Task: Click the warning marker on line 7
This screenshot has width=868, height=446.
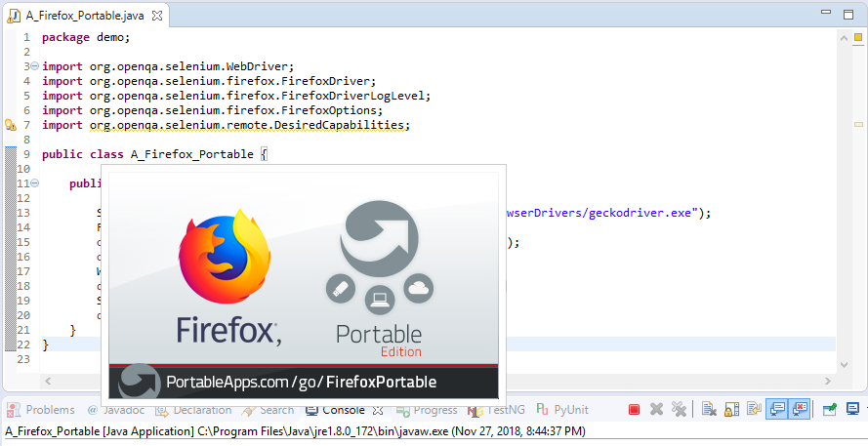Action: click(11, 125)
